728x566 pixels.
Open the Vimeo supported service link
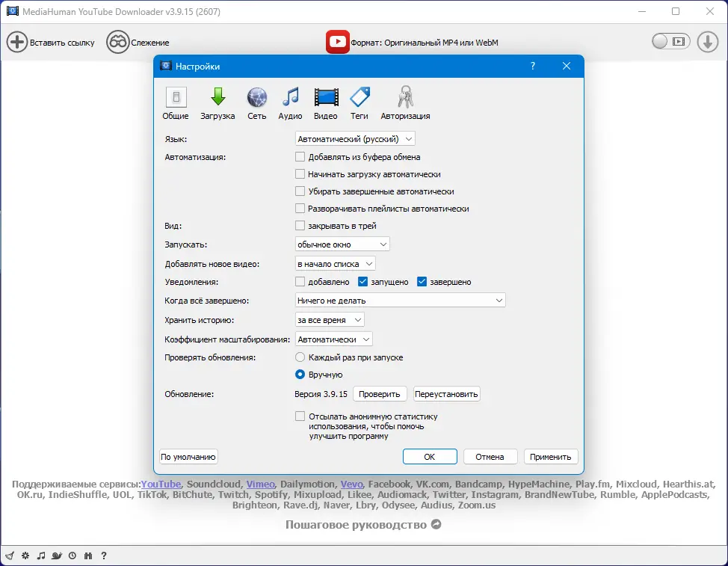(260, 485)
